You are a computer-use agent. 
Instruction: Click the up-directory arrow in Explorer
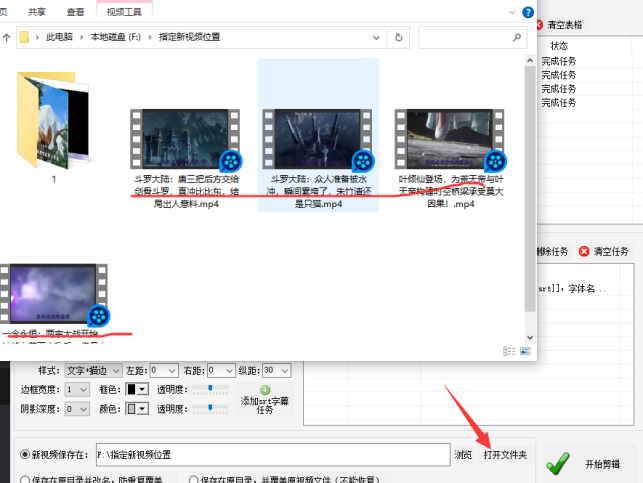tap(6, 38)
